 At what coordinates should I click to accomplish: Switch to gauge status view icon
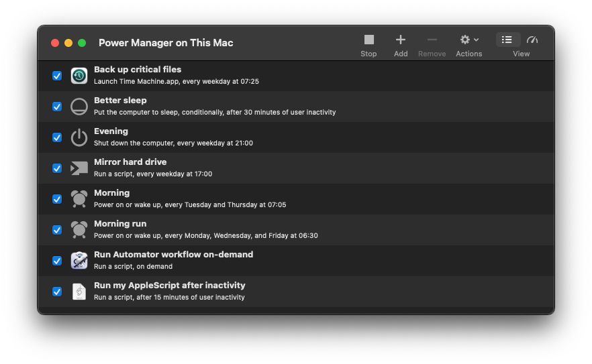(x=532, y=40)
